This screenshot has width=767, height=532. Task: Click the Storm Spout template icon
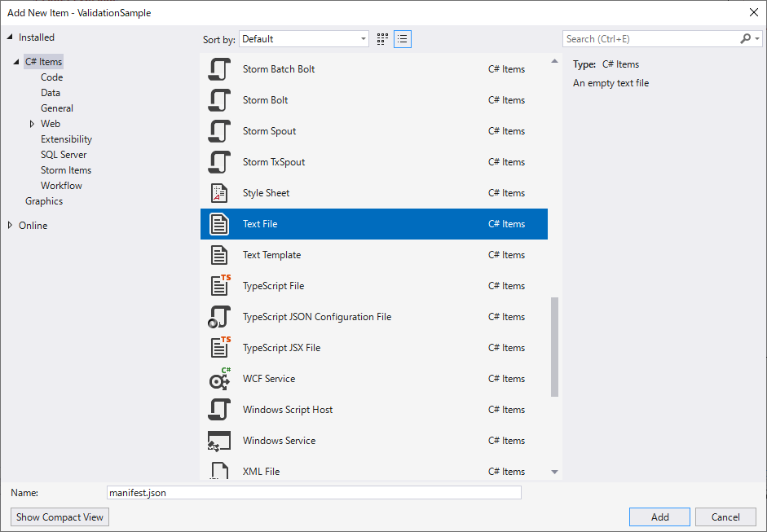(x=219, y=131)
